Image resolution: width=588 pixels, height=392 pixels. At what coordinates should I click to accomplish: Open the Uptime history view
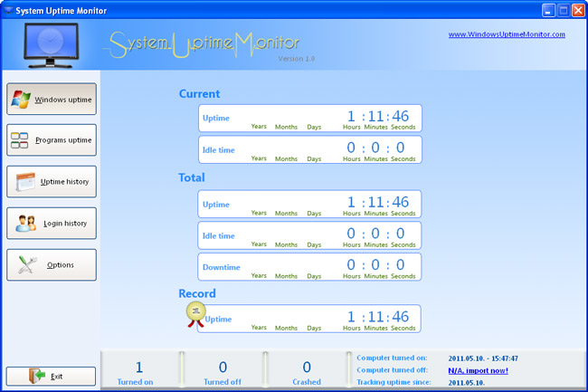click(52, 182)
